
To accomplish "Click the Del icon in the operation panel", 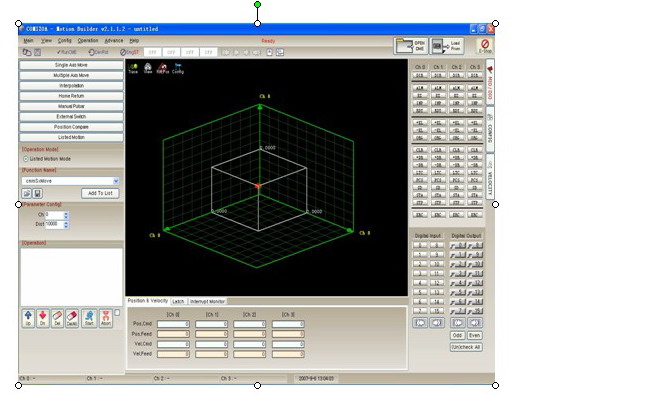I will click(x=58, y=318).
